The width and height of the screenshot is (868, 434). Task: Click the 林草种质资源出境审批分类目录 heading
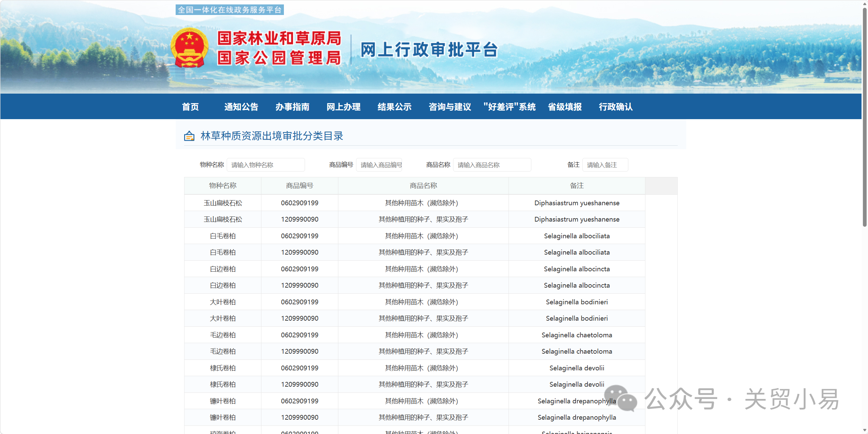point(272,136)
